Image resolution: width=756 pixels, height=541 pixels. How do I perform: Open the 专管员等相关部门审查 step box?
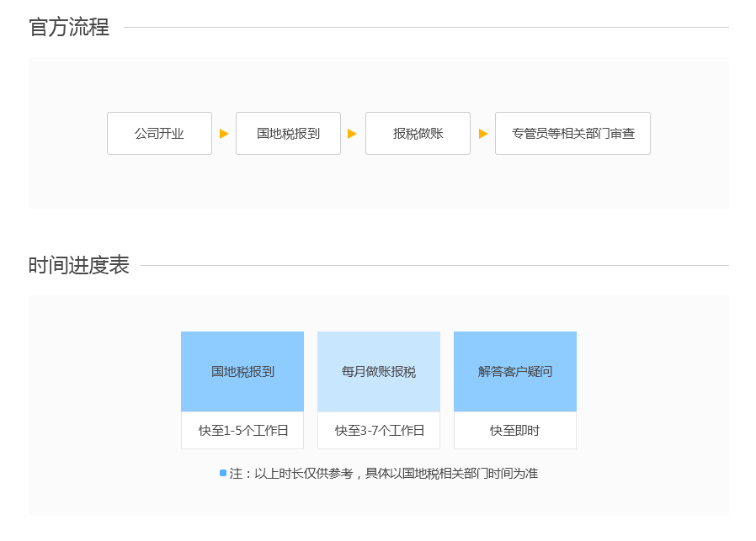pyautogui.click(x=572, y=133)
